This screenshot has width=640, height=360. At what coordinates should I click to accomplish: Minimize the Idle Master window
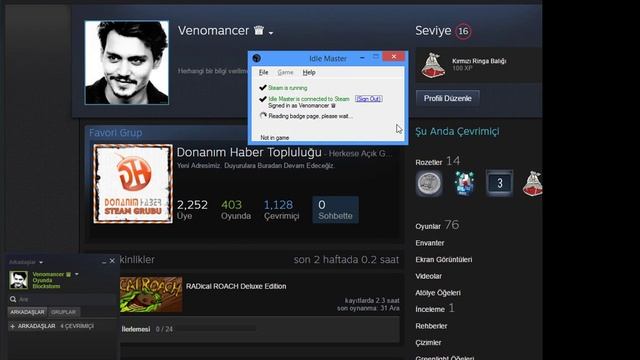click(362, 58)
